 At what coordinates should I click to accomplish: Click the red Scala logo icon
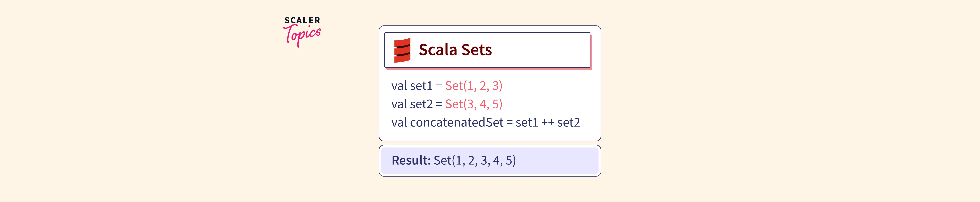click(x=402, y=50)
